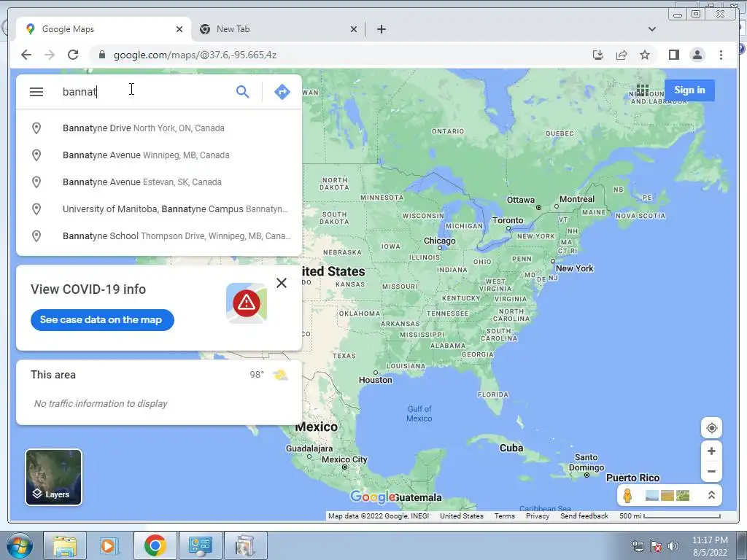The width and height of the screenshot is (747, 560).
Task: Open the imagery thumbnails beside Pegman
Action: [667, 495]
